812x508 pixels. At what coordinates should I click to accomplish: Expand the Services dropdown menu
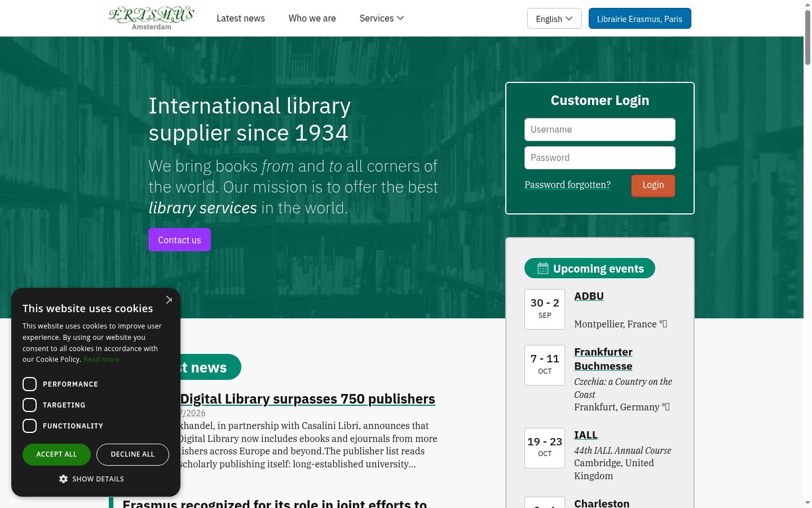(382, 18)
